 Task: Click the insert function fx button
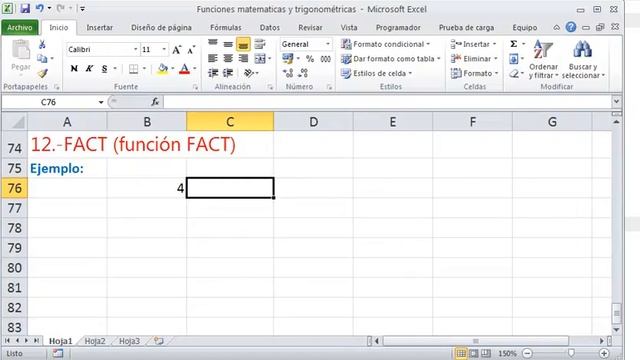155,102
